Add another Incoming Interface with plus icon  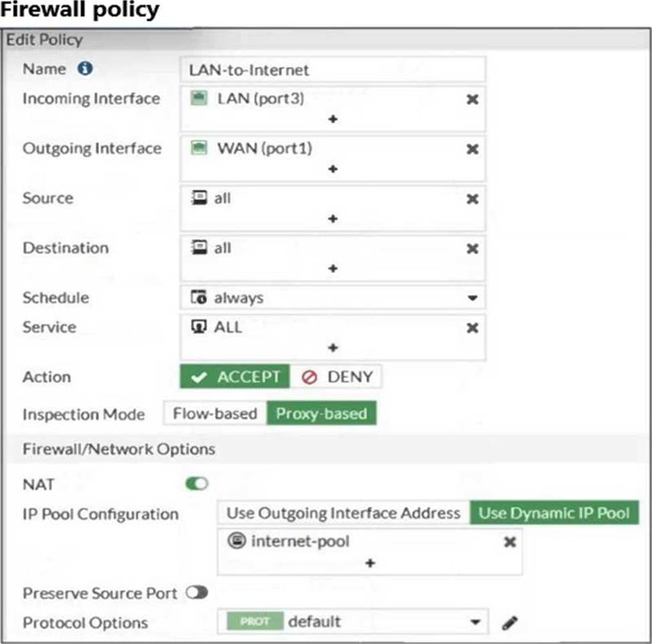coord(333,119)
